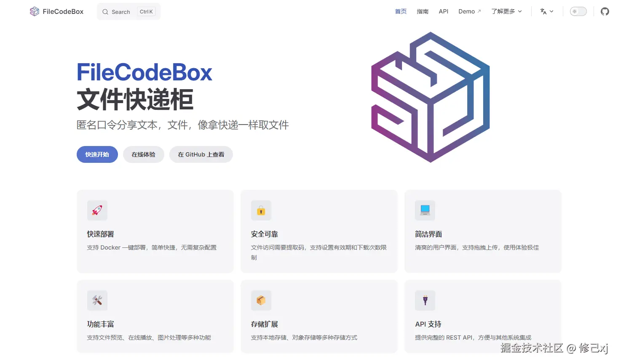Click the 在 GitHub 上查看 button
The width and height of the screenshot is (618, 364).
coord(201,154)
